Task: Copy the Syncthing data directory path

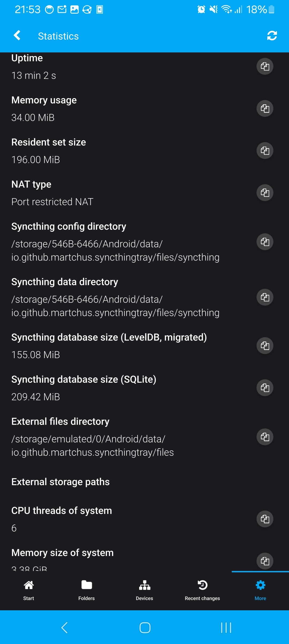Action: point(265,297)
